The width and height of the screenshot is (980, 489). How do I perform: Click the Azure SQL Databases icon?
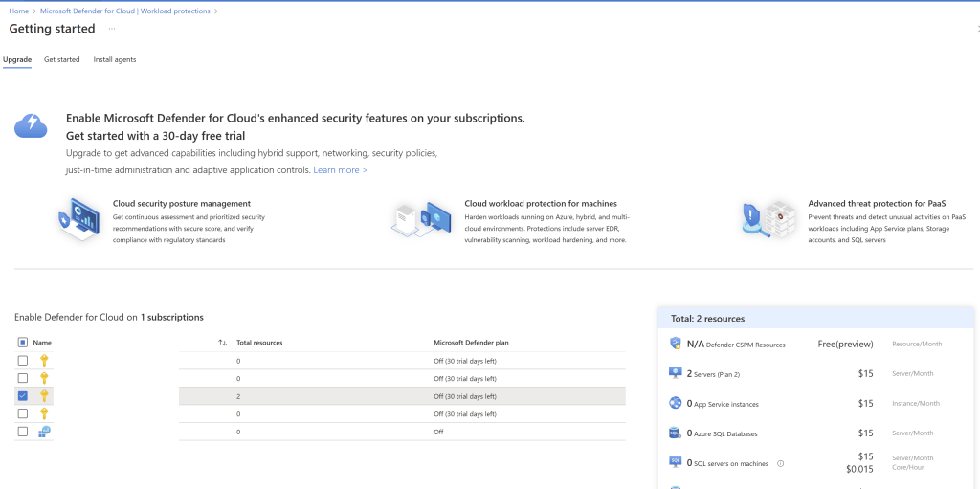pos(676,433)
